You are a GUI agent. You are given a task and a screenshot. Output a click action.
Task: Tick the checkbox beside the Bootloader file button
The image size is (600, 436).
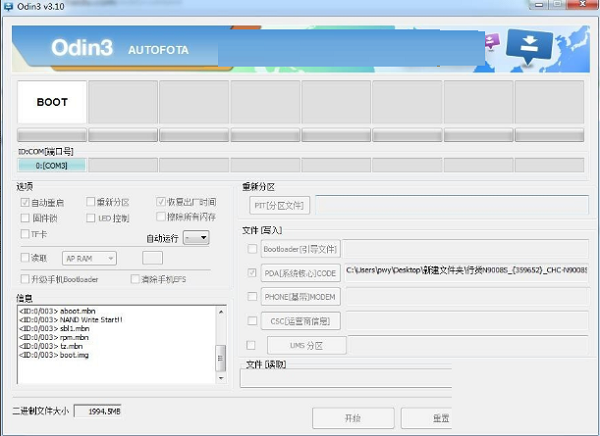tap(251, 248)
